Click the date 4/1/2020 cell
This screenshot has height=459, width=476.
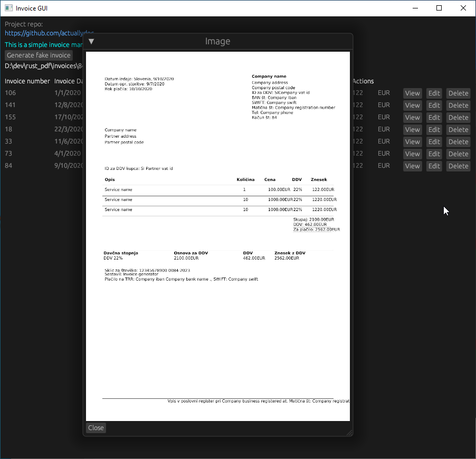click(68, 154)
